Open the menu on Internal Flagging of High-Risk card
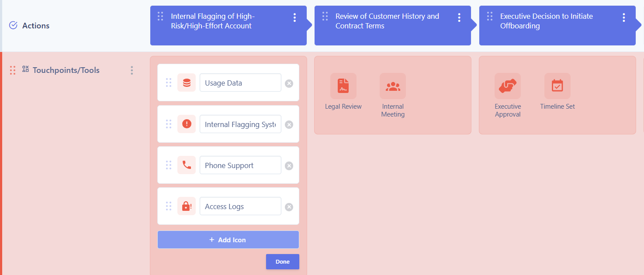Screen dimensions: 644x275 pyautogui.click(x=294, y=17)
